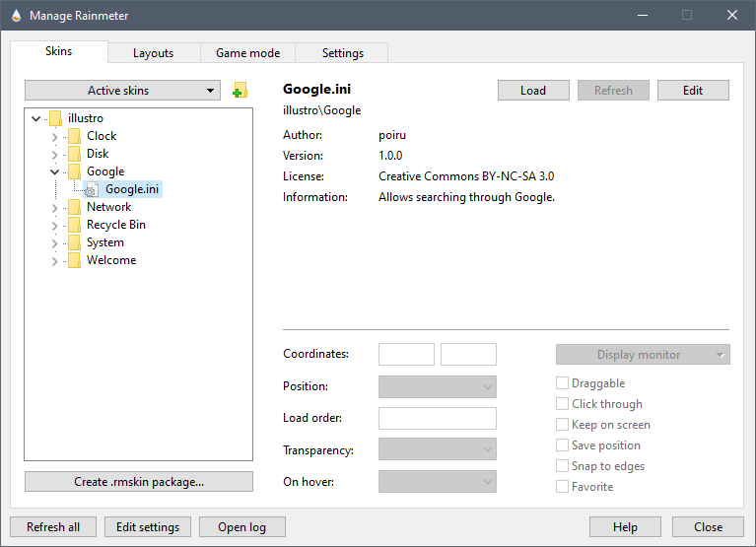Screen dimensions: 756x547
Task: Click the Open log button
Action: pos(242,526)
